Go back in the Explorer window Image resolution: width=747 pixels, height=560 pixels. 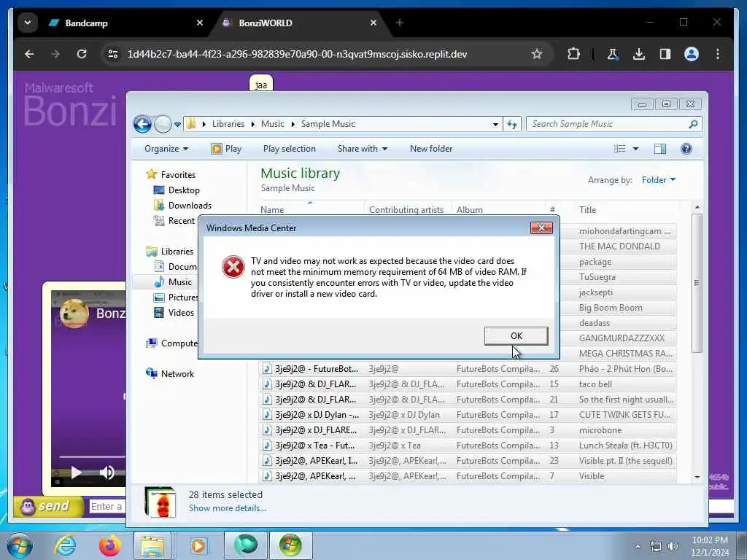142,124
